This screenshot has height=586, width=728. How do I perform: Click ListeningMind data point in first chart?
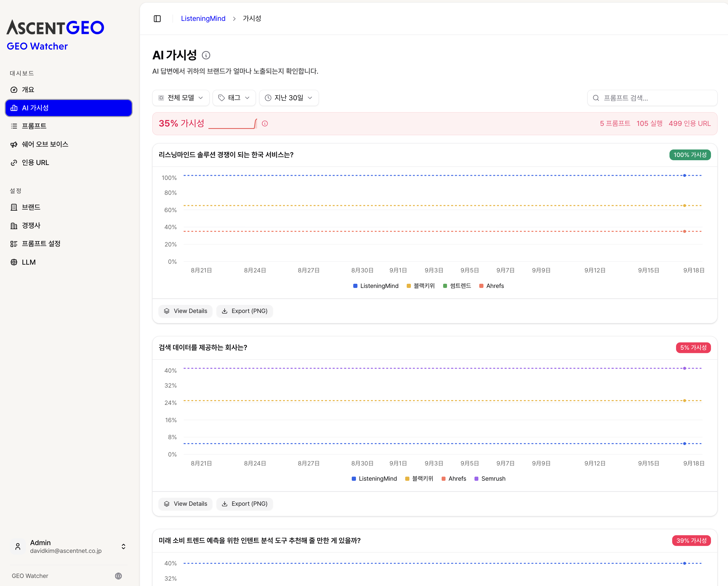point(684,175)
